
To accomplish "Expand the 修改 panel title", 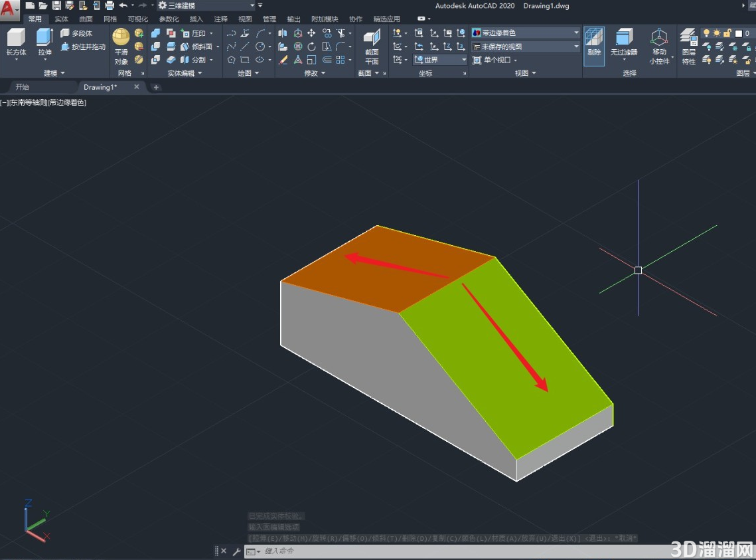I will coord(315,73).
